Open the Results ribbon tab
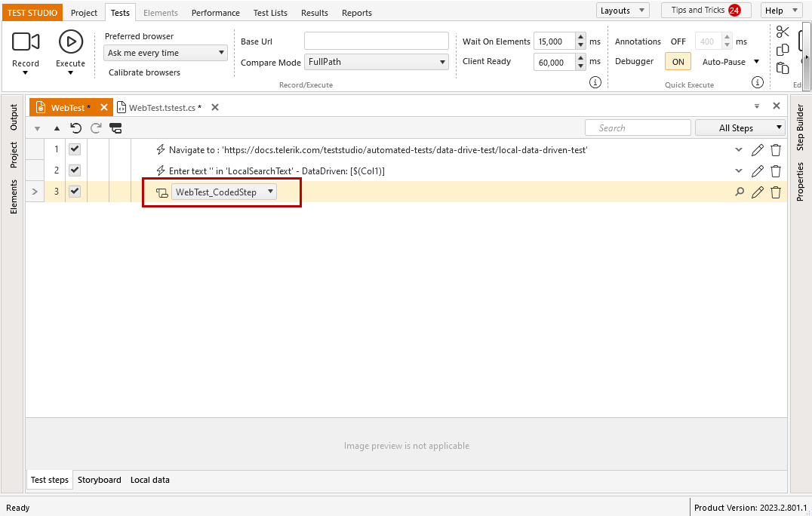 click(x=315, y=12)
